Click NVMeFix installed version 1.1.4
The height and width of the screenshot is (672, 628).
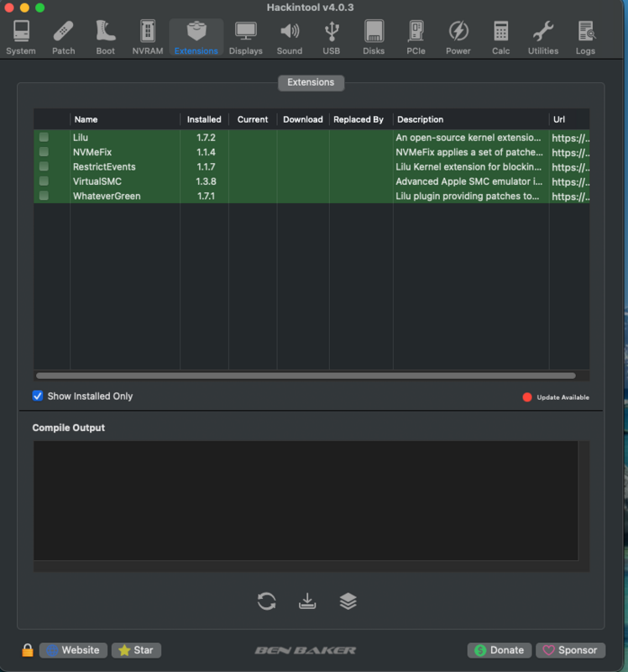tap(206, 152)
